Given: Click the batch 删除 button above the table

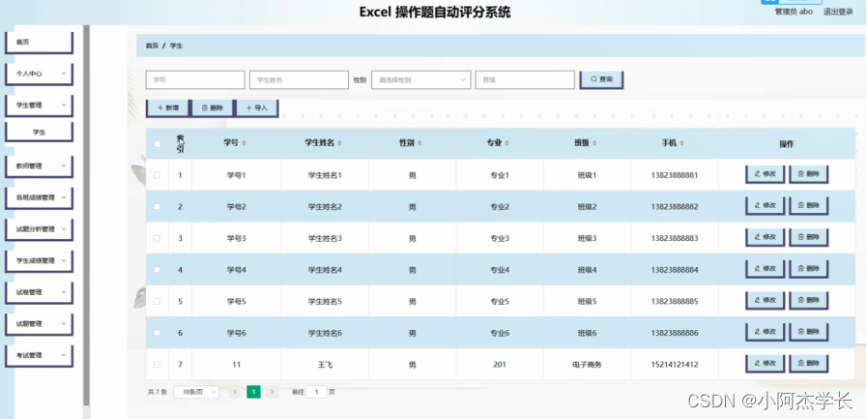Looking at the screenshot, I should (x=213, y=108).
